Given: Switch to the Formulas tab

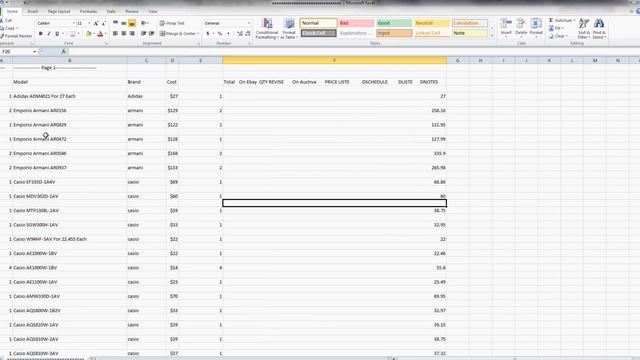Looking at the screenshot, I should (88, 11).
